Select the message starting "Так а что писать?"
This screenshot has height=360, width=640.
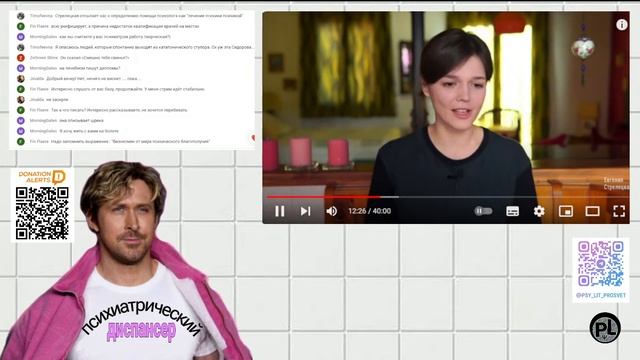coord(119,110)
